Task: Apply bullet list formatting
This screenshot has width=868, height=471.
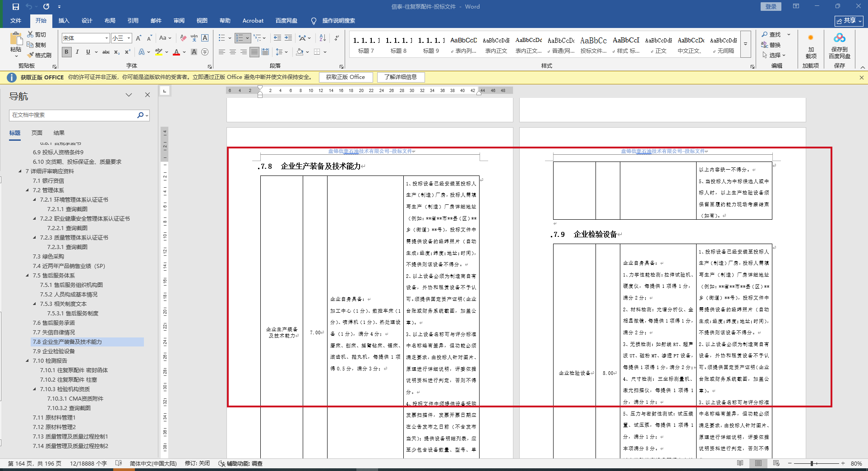Action: coord(222,38)
